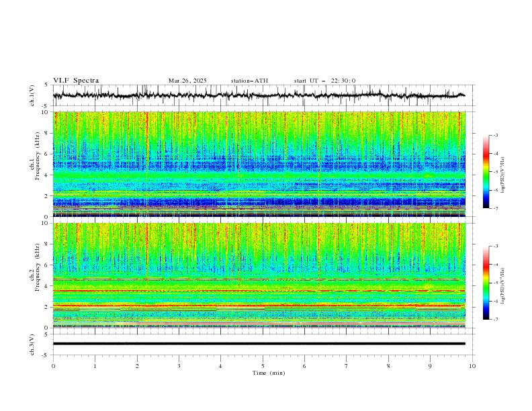Click the "ch.3(V)" axis label
The width and height of the screenshot is (532, 411).
(32, 345)
